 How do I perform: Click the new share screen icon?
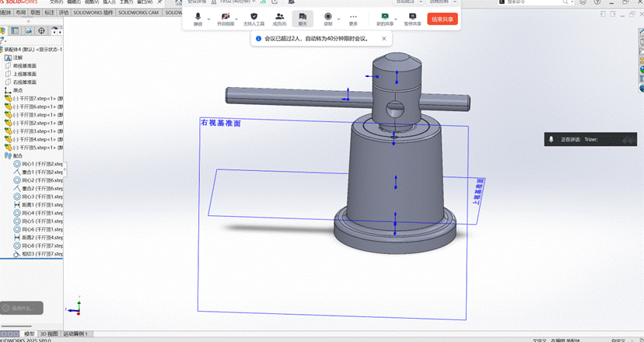click(x=384, y=17)
